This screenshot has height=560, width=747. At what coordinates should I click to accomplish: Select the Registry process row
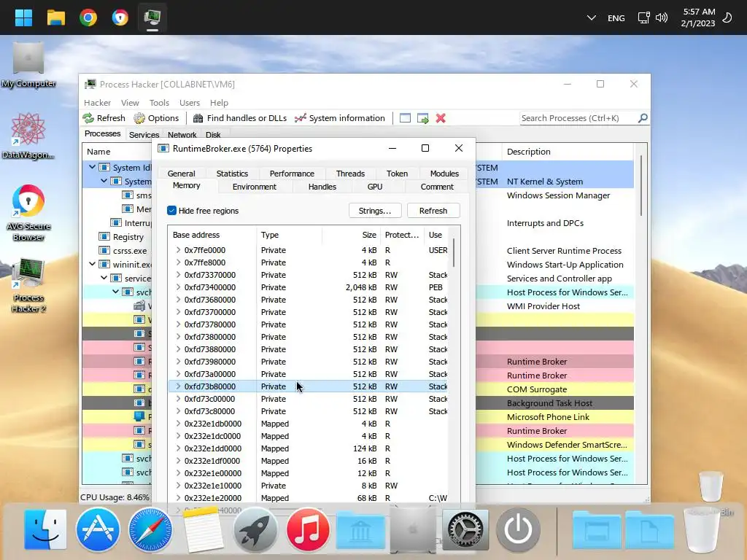(117, 237)
